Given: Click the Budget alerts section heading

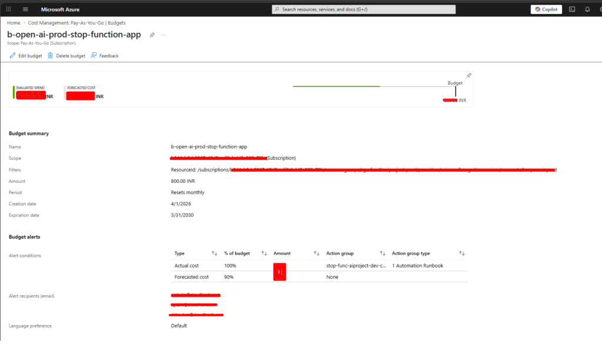Looking at the screenshot, I should (25, 237).
